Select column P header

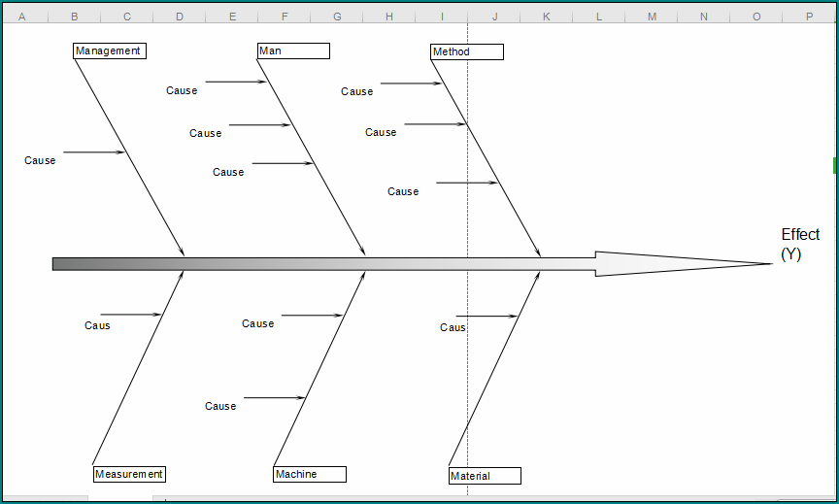(x=809, y=17)
